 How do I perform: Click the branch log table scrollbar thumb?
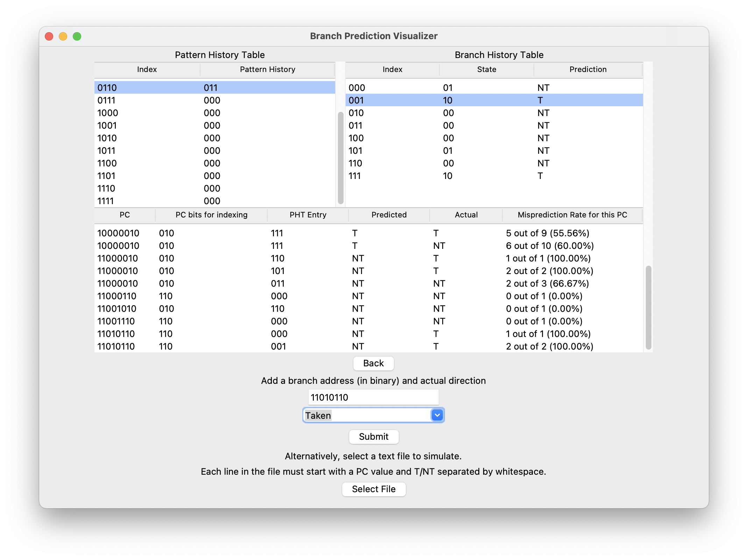pyautogui.click(x=648, y=307)
